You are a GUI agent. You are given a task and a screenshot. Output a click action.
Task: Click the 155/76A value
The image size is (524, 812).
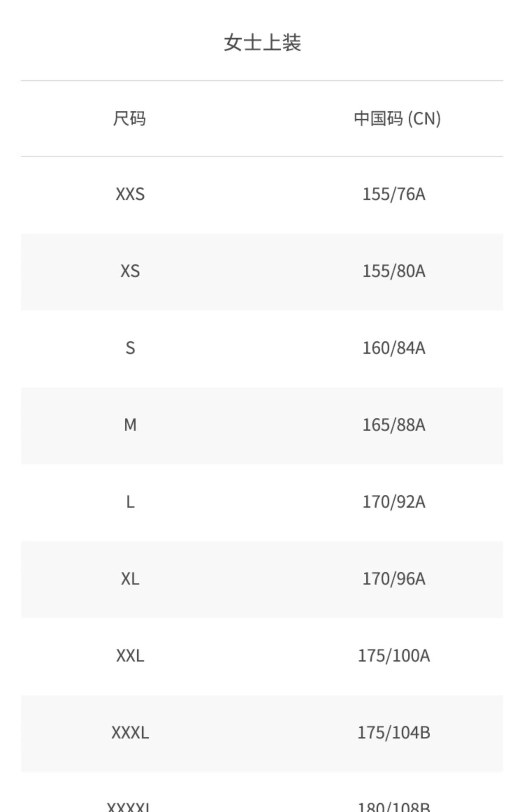point(394,195)
